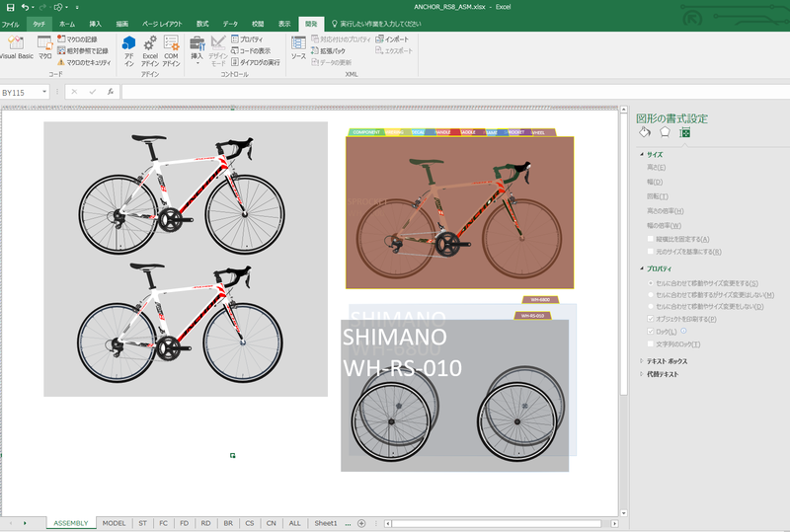Open the customize quick access toolbar dropdown
Image resolution: width=790 pixels, height=532 pixels.
point(77,7)
